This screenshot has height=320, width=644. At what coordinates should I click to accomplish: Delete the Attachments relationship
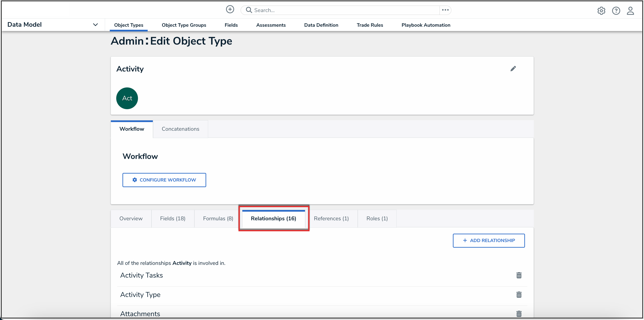[519, 314]
